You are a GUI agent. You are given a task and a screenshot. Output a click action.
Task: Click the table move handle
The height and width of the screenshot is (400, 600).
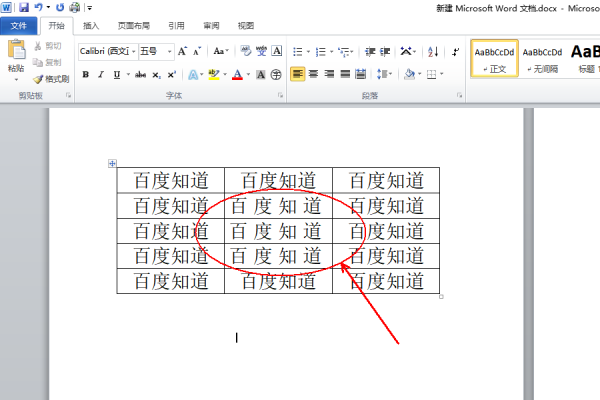112,164
